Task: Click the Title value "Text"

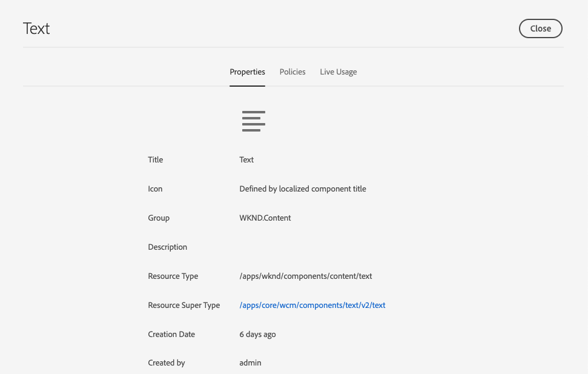Action: tap(246, 159)
